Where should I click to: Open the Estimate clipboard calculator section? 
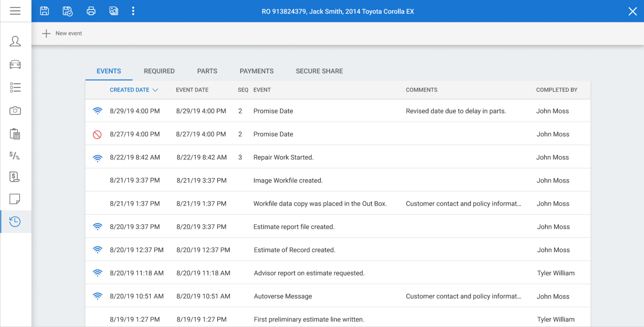click(15, 134)
